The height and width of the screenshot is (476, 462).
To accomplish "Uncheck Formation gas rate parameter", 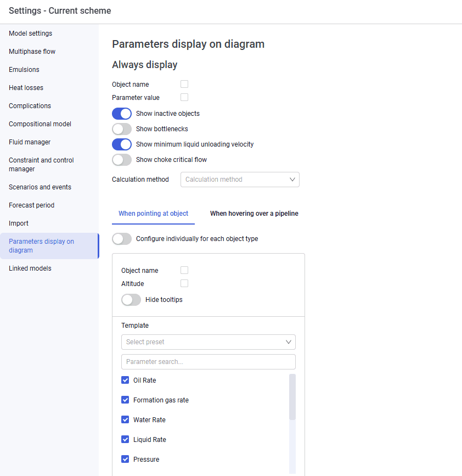I will pyautogui.click(x=125, y=400).
